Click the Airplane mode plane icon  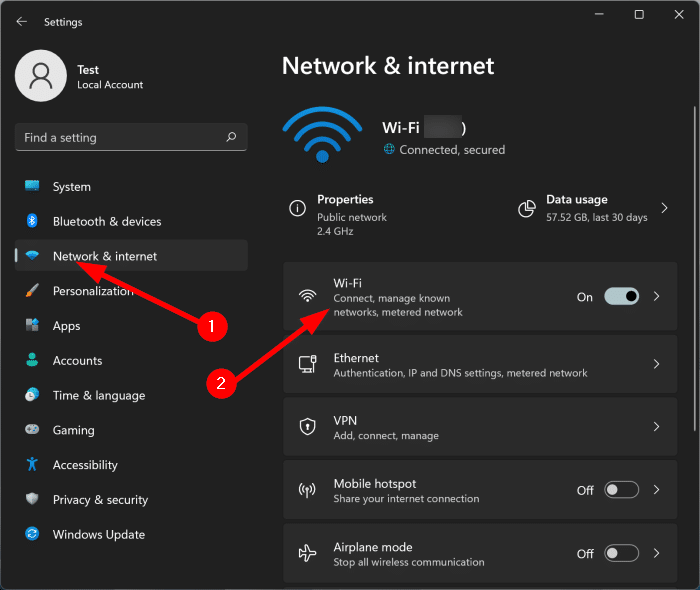tap(307, 553)
